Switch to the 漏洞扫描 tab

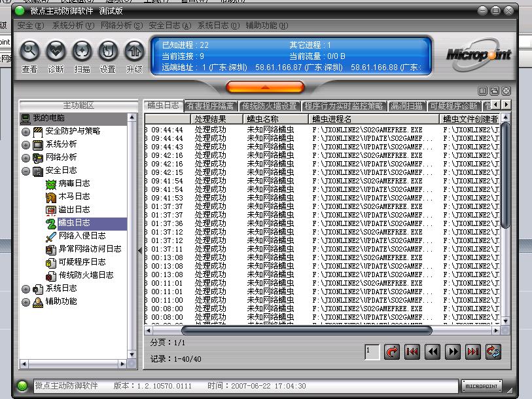coord(406,106)
